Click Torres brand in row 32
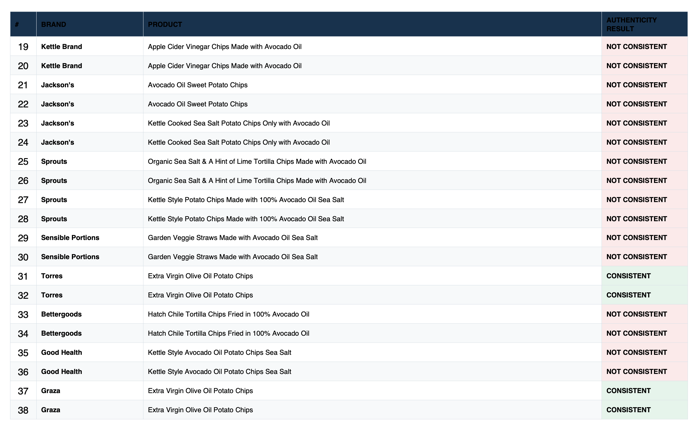 coord(52,296)
